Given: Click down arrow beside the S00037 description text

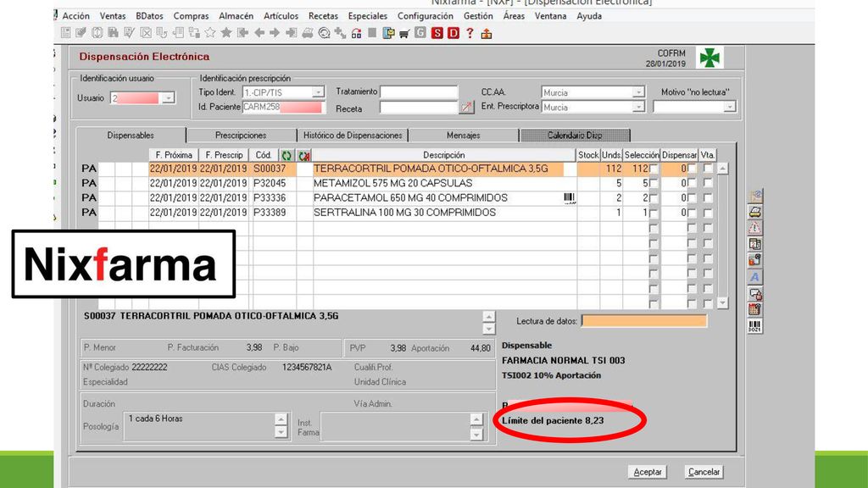Looking at the screenshot, I should tap(488, 330).
